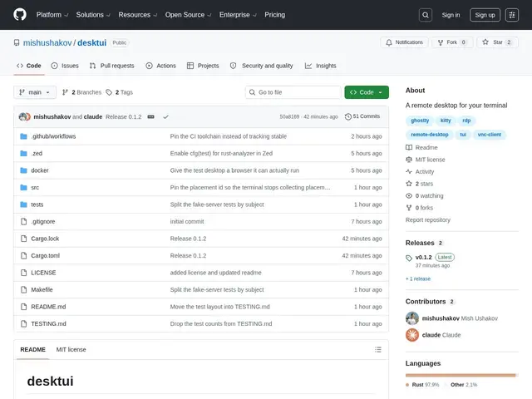Open the GitHub home logo
This screenshot has height=399, width=532.
click(20, 15)
